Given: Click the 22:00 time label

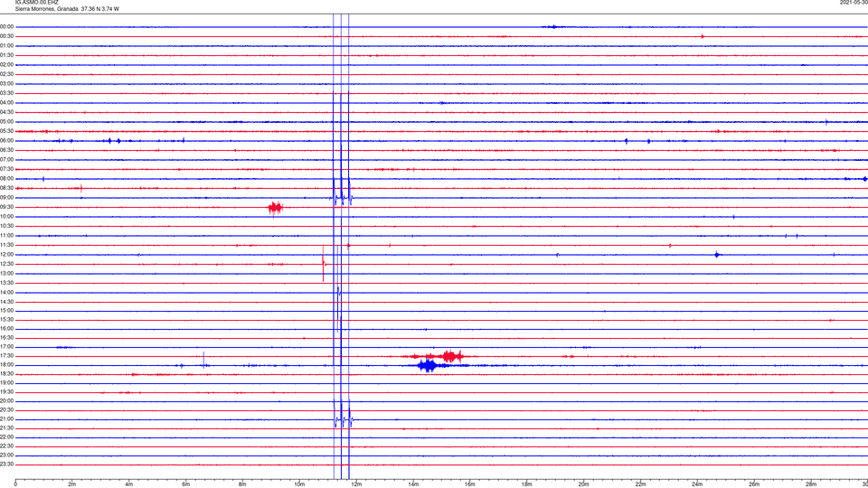Looking at the screenshot, I should [x=7, y=437].
